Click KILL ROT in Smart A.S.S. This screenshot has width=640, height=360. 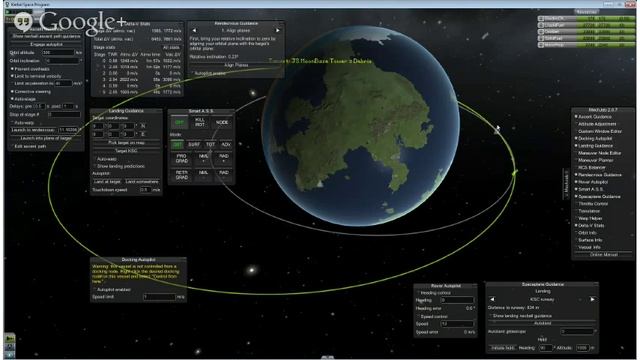pyautogui.click(x=200, y=122)
